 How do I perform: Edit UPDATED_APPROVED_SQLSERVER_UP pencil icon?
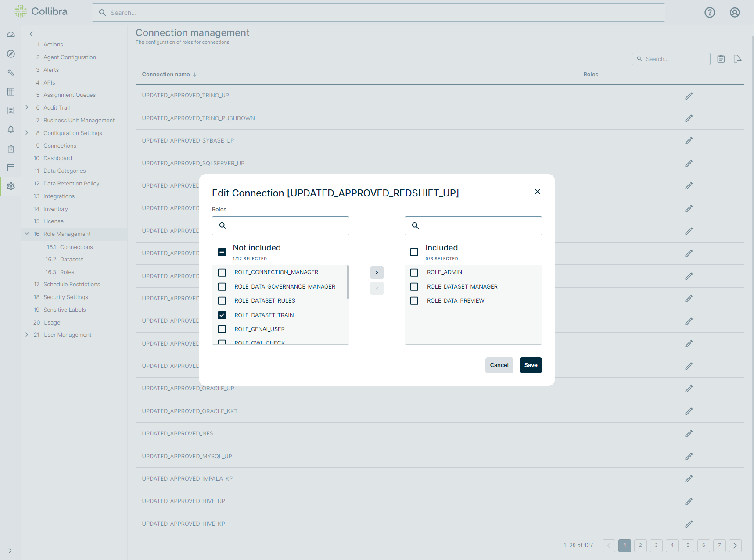(x=689, y=164)
